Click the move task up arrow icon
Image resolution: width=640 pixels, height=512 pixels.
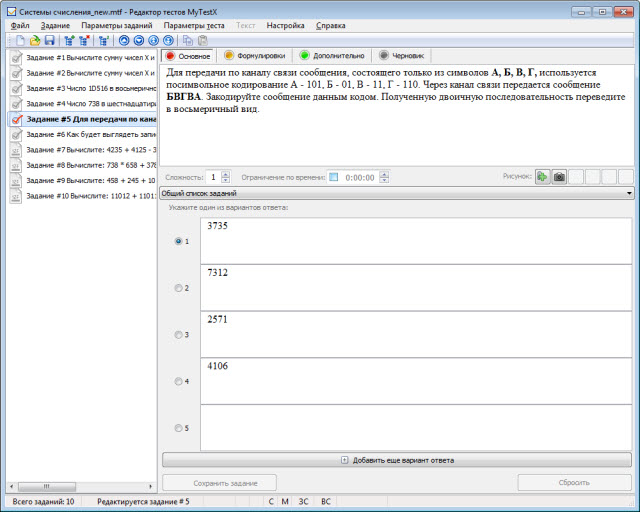[x=124, y=40]
